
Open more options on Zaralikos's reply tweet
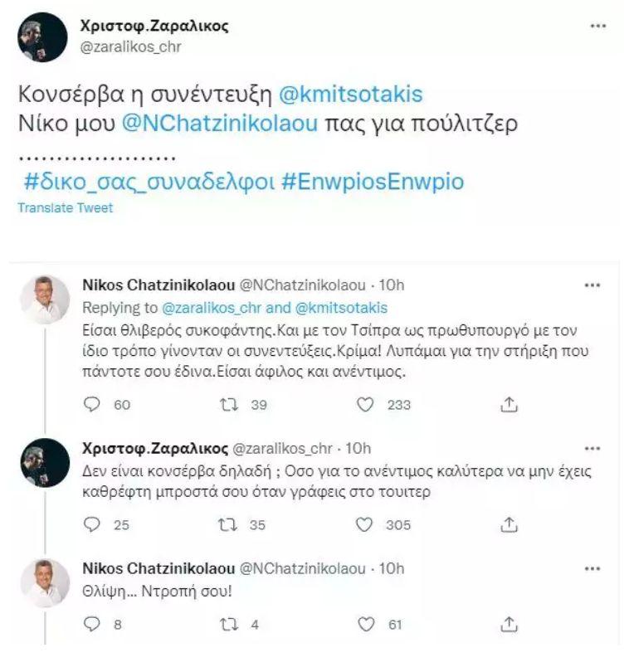(593, 449)
